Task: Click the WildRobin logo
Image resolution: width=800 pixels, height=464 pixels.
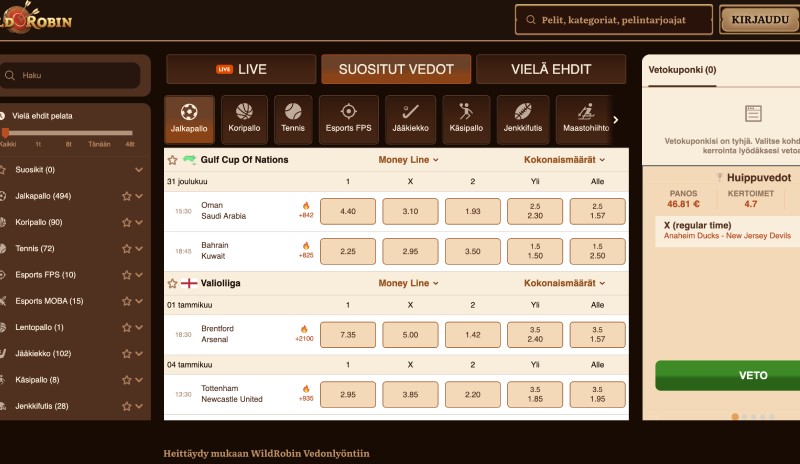Action: 36,18
